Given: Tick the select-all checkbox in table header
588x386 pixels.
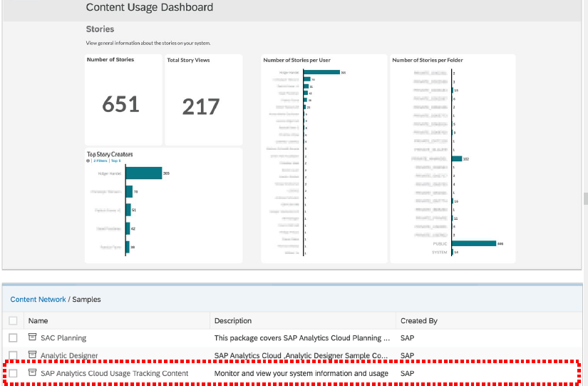Looking at the screenshot, I should coord(13,321).
